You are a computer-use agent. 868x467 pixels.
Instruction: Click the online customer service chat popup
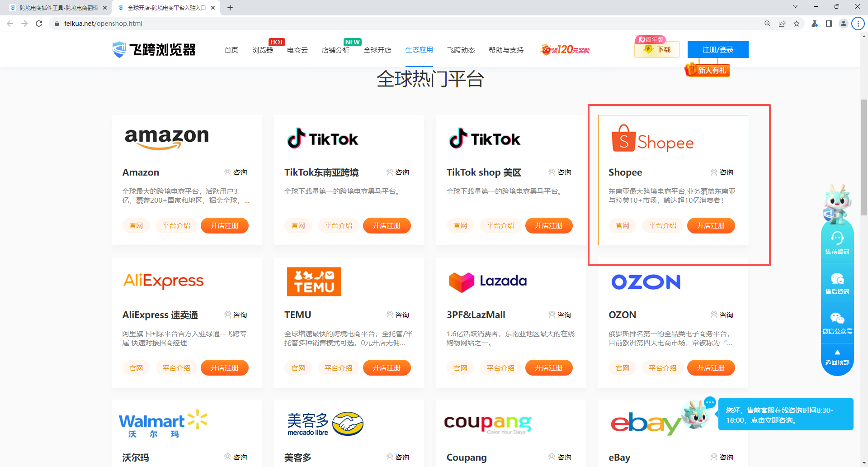tap(786, 415)
